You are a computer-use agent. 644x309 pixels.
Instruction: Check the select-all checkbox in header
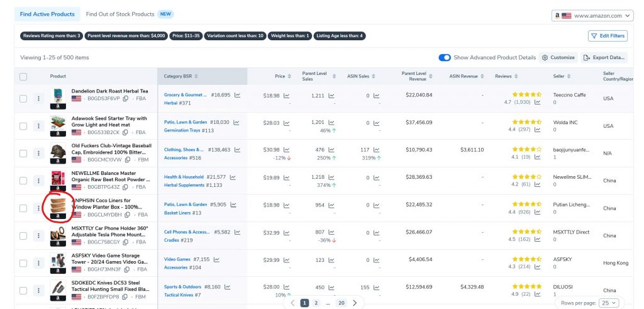point(23,76)
